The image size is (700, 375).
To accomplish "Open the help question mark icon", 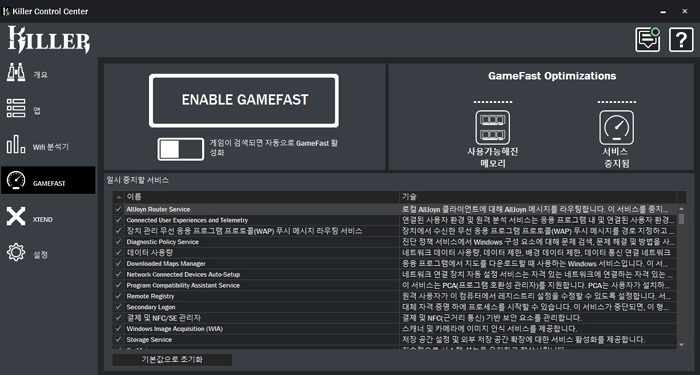I will click(x=681, y=40).
